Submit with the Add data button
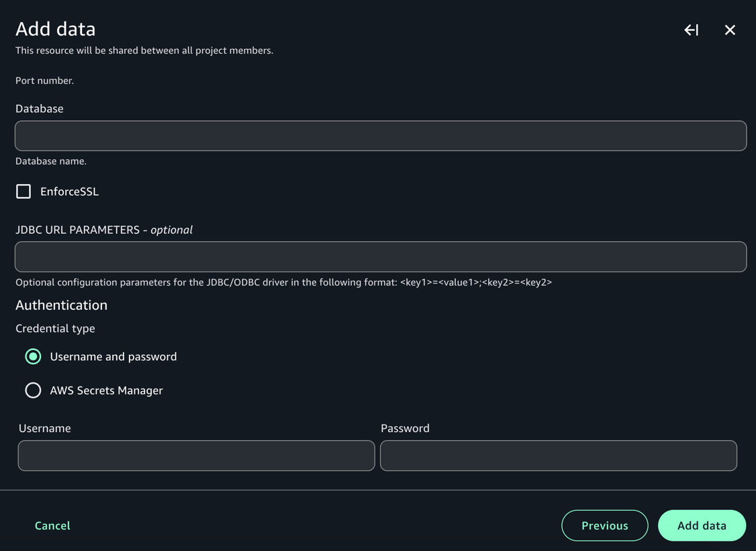This screenshot has height=551, width=756. coord(702,525)
